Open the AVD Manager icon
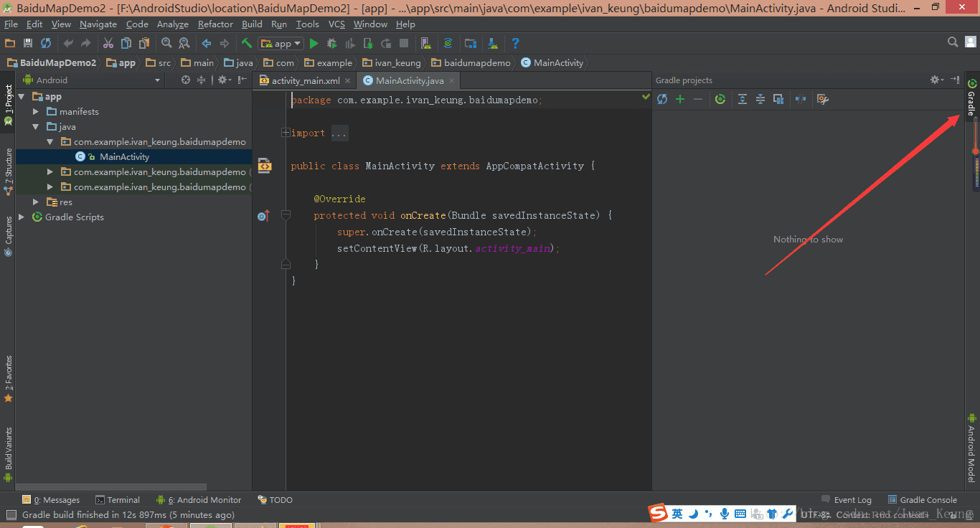The height and width of the screenshot is (528, 980). pos(426,44)
